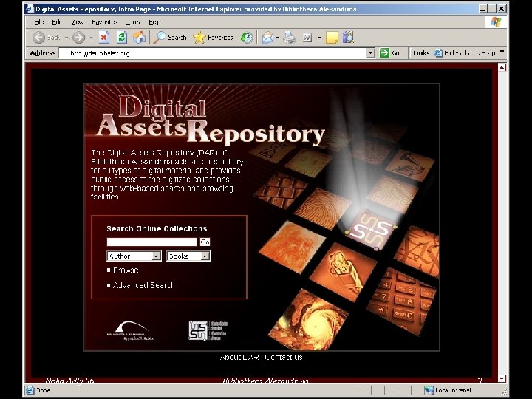Click the browser Back arrow button

pos(38,38)
